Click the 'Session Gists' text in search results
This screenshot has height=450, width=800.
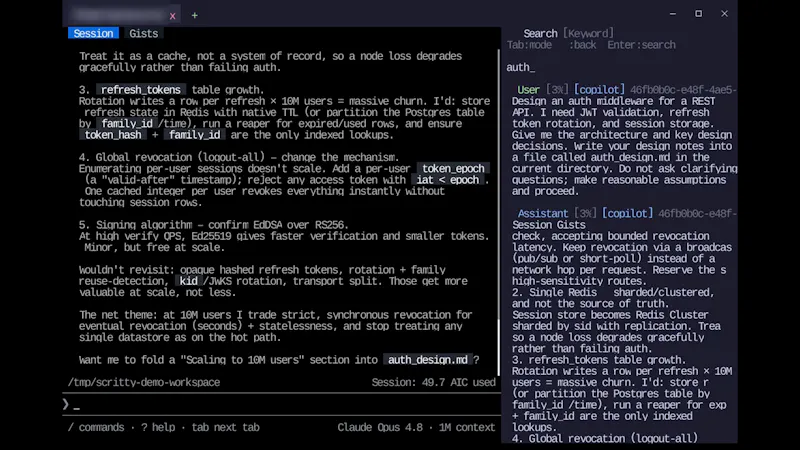pyautogui.click(x=548, y=224)
